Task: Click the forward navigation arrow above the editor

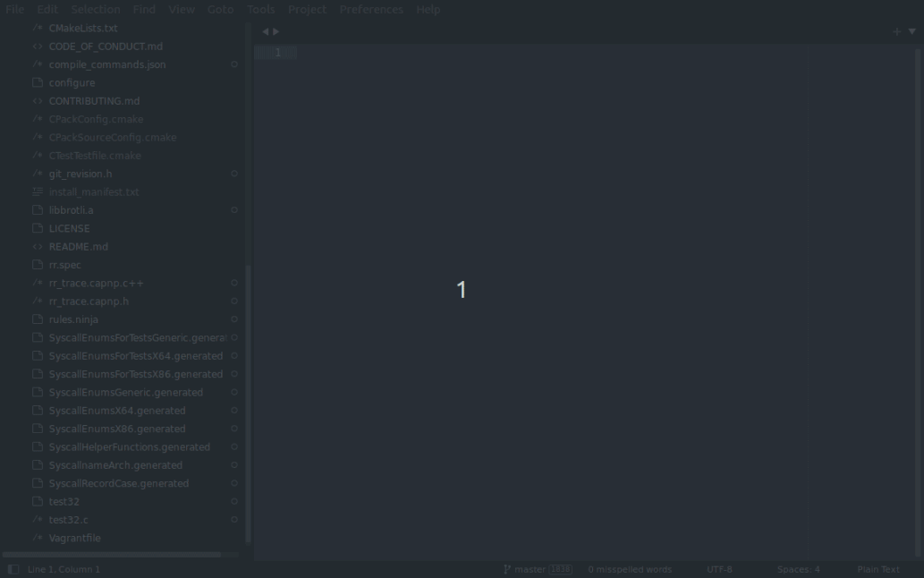Action: click(x=276, y=30)
